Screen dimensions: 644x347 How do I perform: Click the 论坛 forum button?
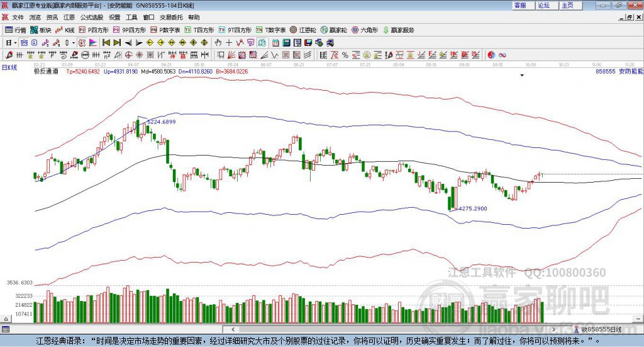point(544,5)
